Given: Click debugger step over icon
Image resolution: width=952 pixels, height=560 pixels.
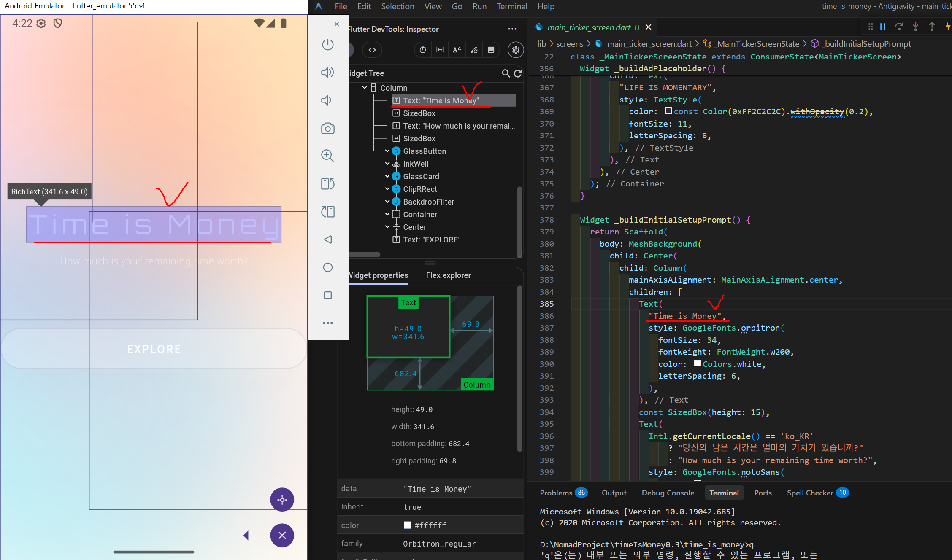Looking at the screenshot, I should click(x=899, y=27).
